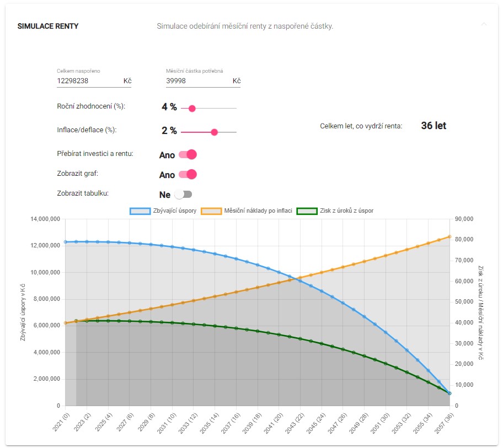Click the Inflace/deflace slider handle
The height and width of the screenshot is (448, 503).
[x=215, y=132]
